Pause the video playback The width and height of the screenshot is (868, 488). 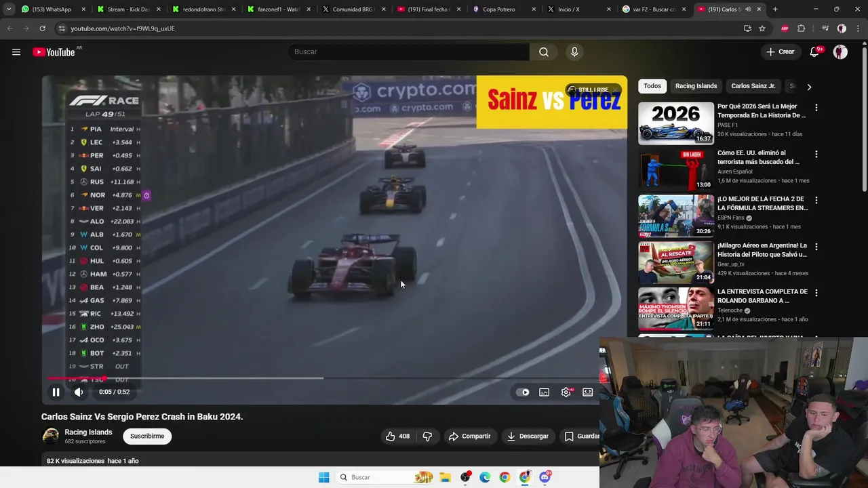coord(56,392)
